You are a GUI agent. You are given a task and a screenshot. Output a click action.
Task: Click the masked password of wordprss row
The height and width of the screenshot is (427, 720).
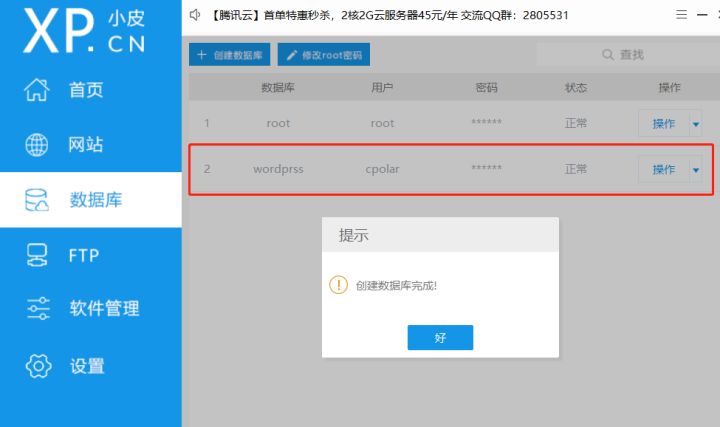(486, 168)
